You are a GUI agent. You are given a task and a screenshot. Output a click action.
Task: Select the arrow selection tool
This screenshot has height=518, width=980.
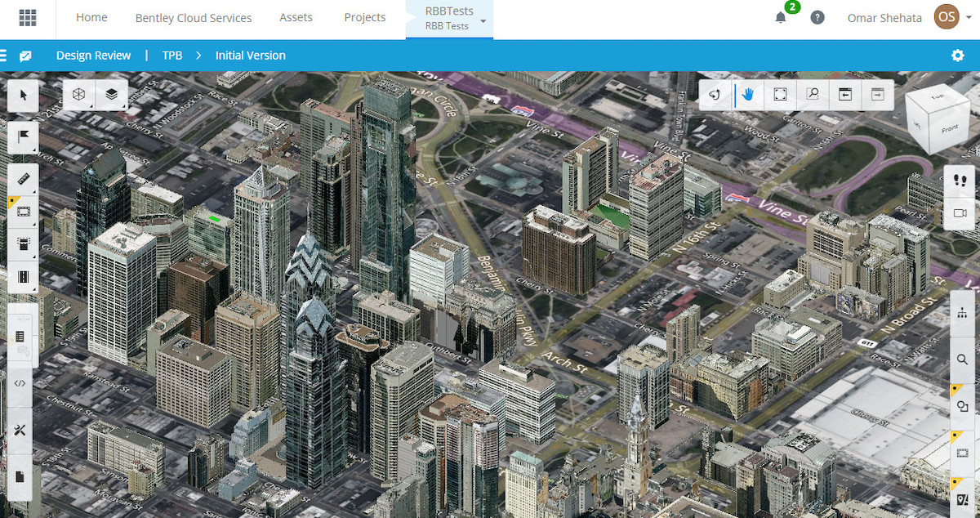(23, 96)
